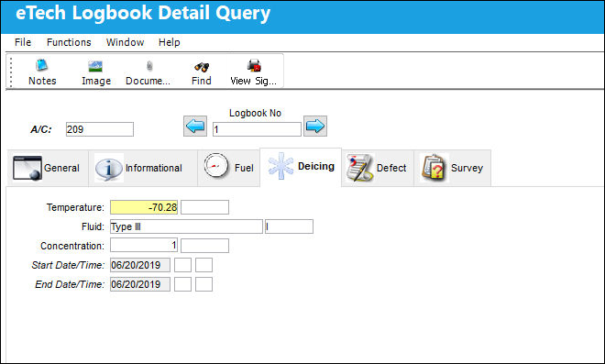
Task: Click the Survey clipboard icon
Action: click(x=434, y=168)
